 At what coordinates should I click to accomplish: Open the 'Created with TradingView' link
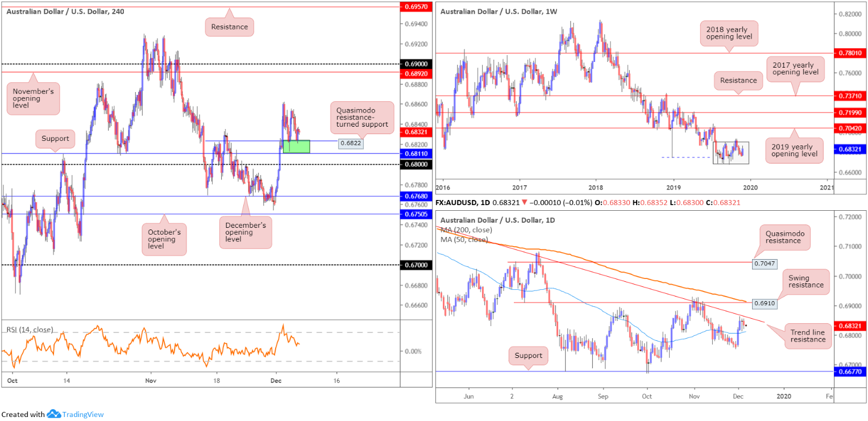(x=52, y=414)
